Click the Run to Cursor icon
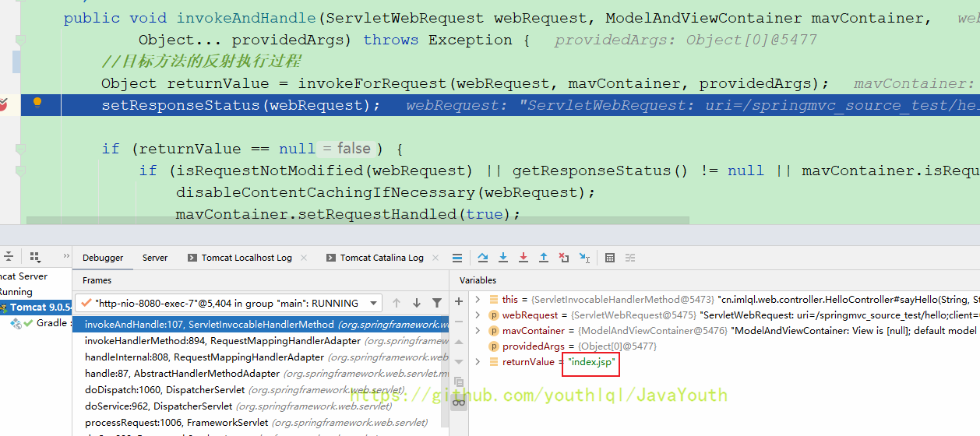 click(x=584, y=258)
